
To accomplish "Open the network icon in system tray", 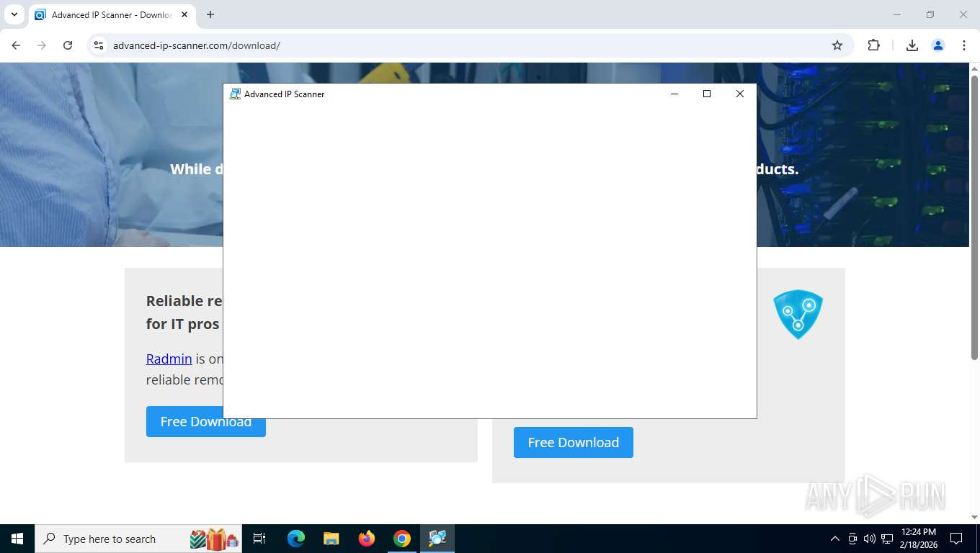I will [887, 539].
